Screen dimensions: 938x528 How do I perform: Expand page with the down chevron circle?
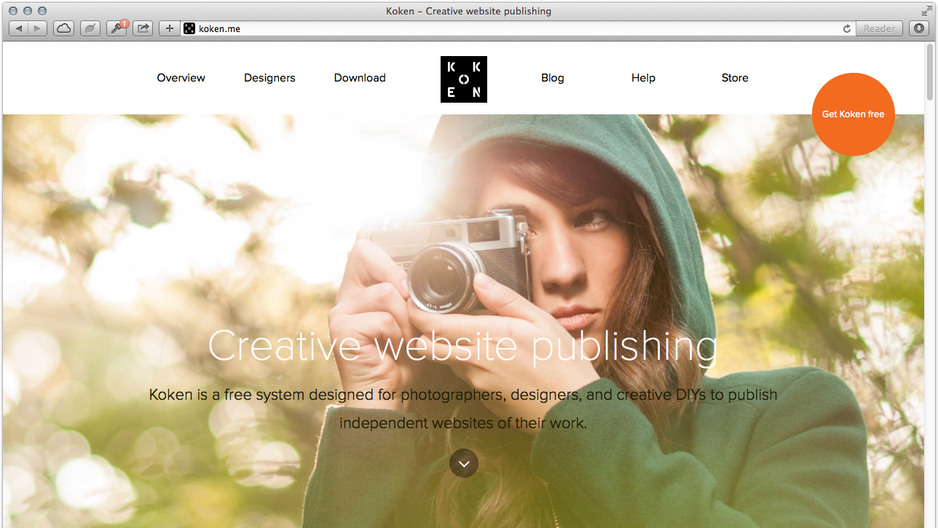(x=464, y=463)
